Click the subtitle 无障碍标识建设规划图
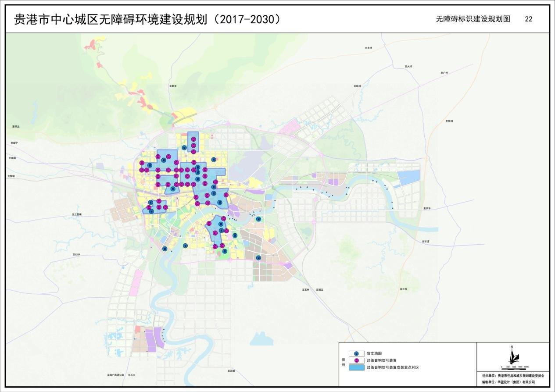This screenshot has width=555, height=392. tap(473, 19)
